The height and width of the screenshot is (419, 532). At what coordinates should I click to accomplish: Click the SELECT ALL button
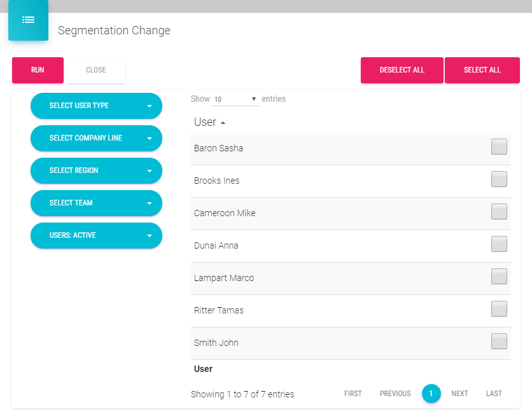click(482, 70)
